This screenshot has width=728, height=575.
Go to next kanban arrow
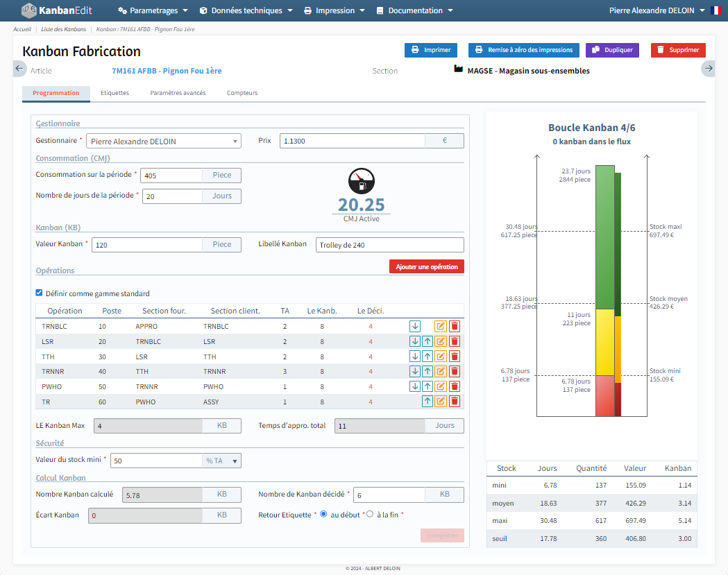[x=708, y=68]
